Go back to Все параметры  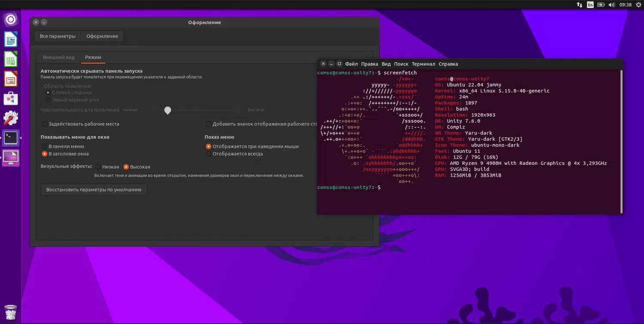pyautogui.click(x=58, y=36)
